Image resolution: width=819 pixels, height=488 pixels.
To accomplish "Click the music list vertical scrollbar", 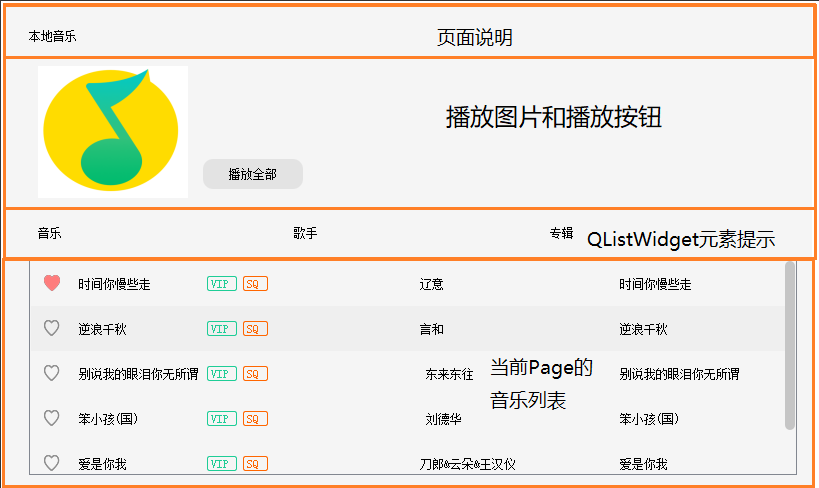I will pyautogui.click(x=790, y=346).
